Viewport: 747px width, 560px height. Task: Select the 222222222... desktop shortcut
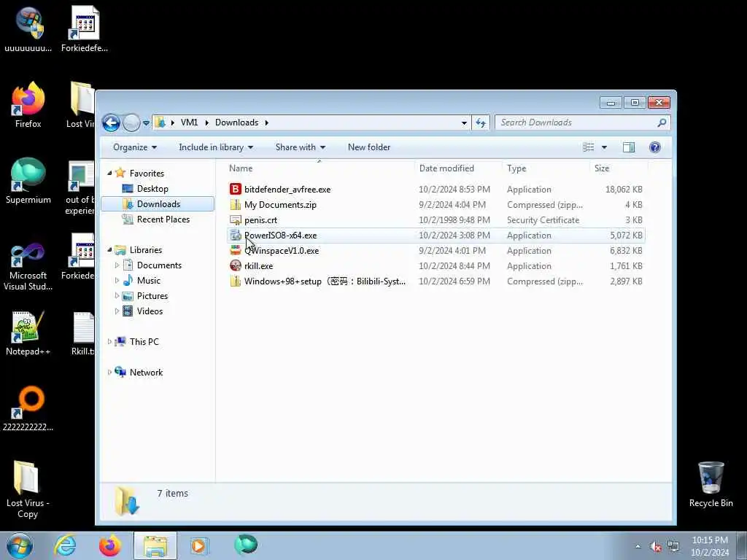28,408
